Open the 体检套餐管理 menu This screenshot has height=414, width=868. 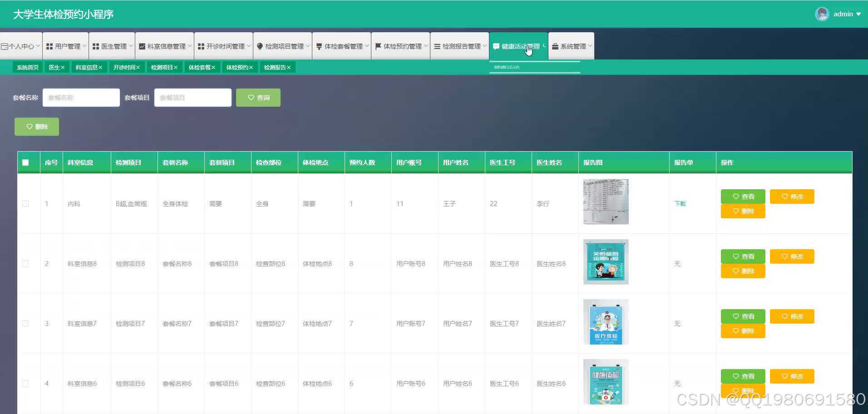click(342, 46)
